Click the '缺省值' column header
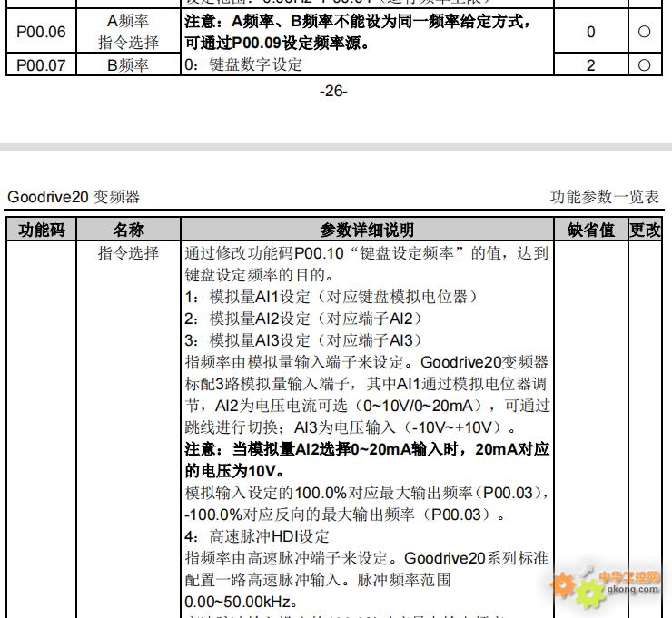 590,230
